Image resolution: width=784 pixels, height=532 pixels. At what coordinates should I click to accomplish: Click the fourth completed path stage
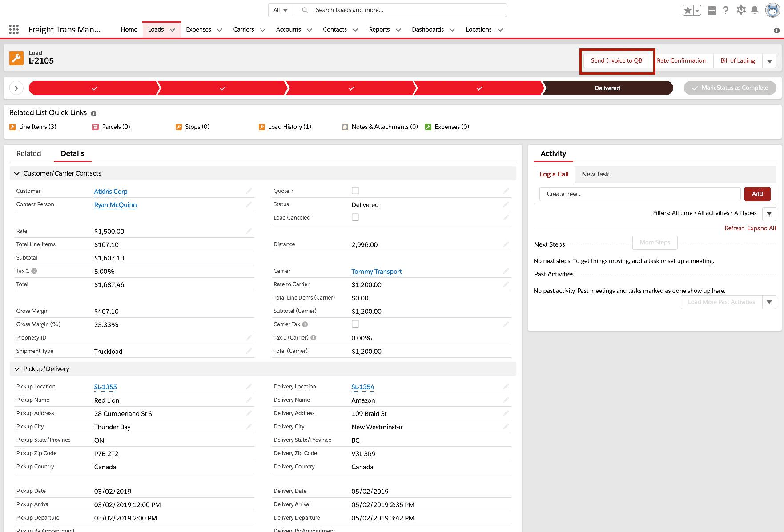[479, 88]
